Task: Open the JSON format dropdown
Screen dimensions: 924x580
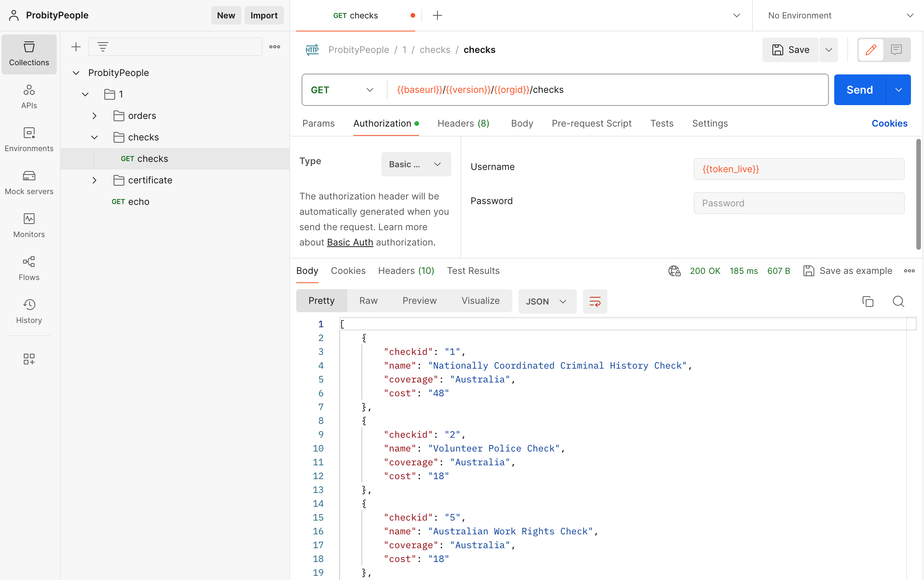Action: (547, 302)
